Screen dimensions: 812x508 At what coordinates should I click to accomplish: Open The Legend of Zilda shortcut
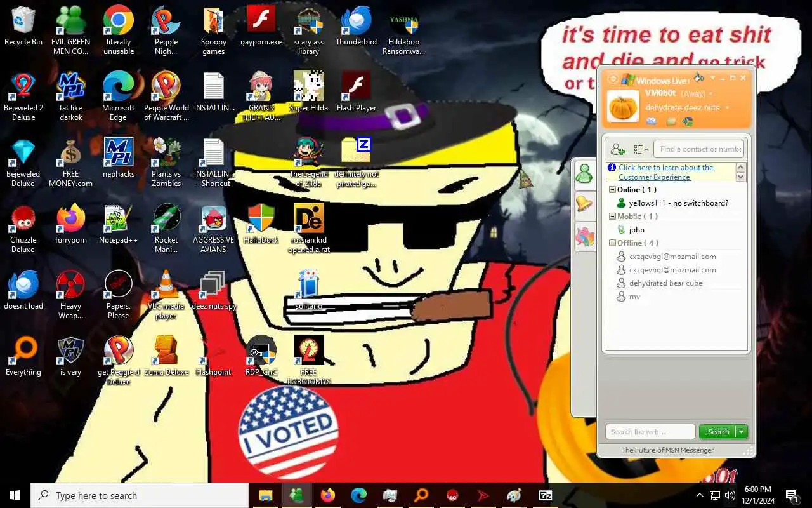tap(309, 163)
